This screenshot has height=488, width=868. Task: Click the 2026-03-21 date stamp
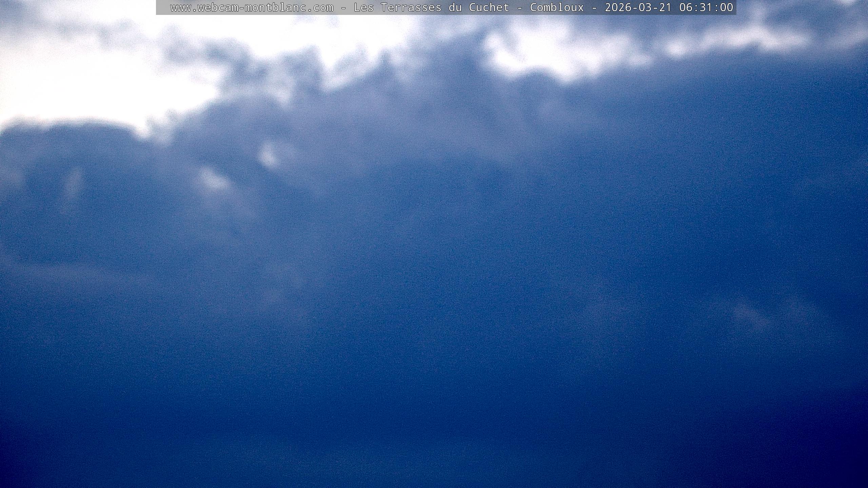[638, 7]
